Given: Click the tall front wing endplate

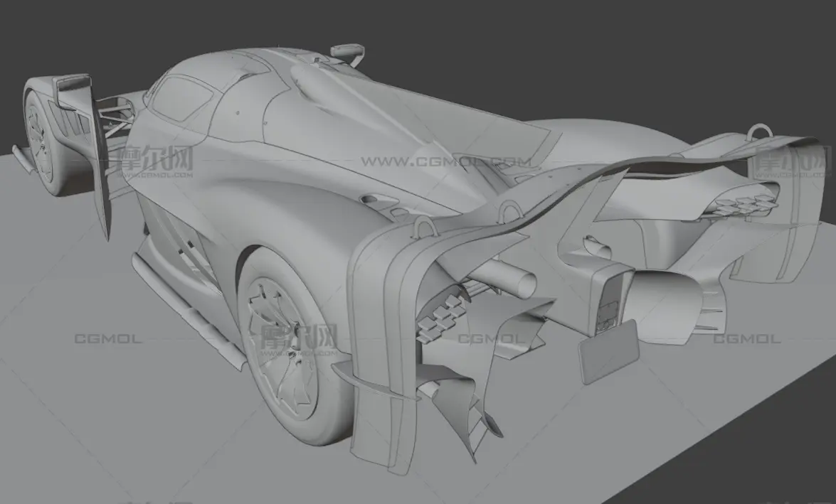Looking at the screenshot, I should (98, 163).
